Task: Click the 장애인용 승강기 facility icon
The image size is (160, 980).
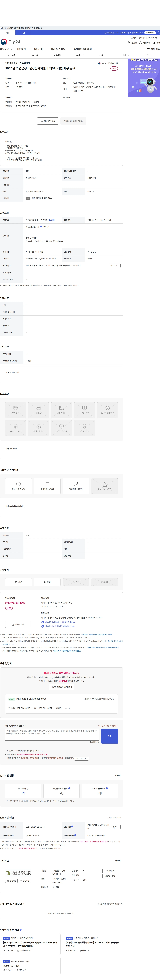Action: (x=47, y=486)
